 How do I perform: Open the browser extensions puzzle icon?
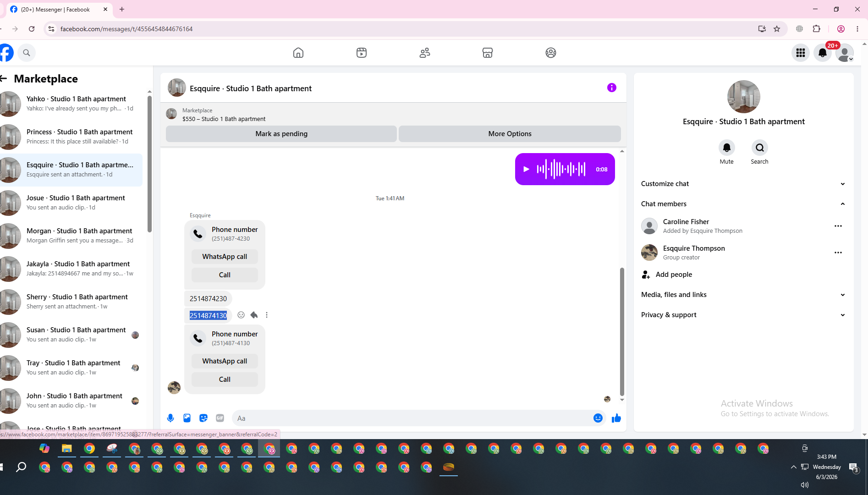(x=816, y=29)
